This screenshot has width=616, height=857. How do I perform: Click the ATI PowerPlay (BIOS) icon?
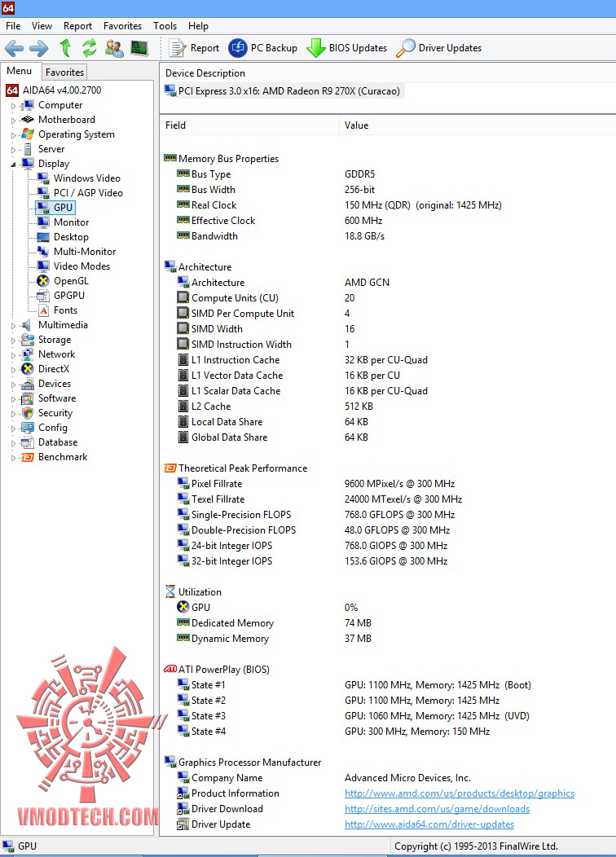(x=170, y=670)
